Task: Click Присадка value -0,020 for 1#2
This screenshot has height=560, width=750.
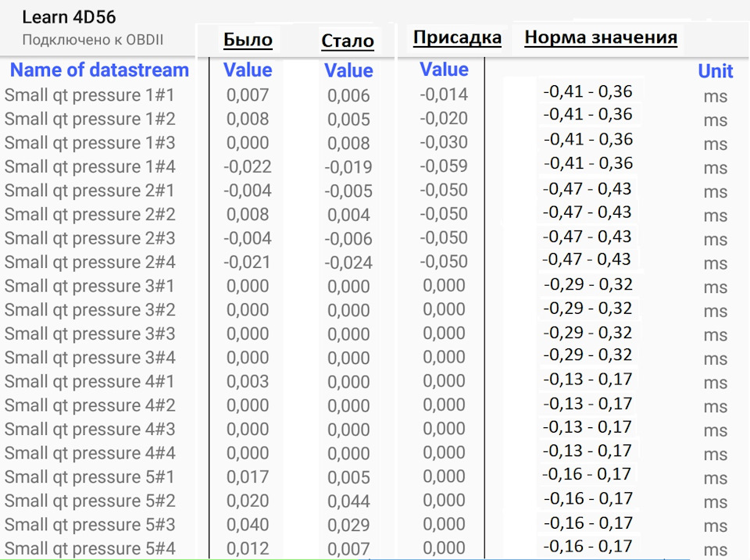Action: click(x=444, y=118)
